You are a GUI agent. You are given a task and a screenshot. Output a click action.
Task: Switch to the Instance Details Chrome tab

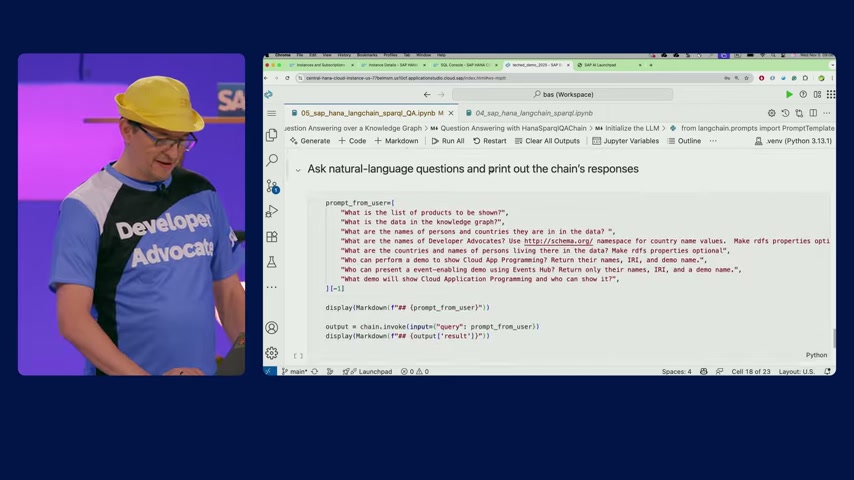(393, 65)
